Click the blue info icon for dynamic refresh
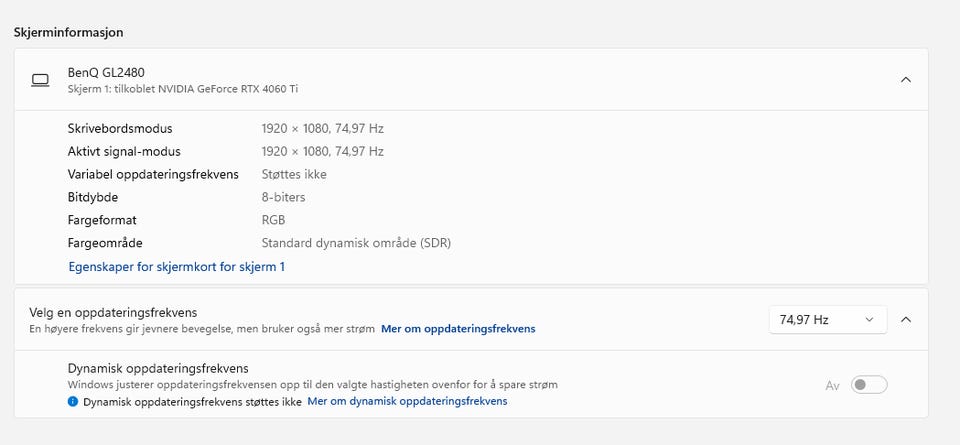The image size is (960, 445). (73, 402)
